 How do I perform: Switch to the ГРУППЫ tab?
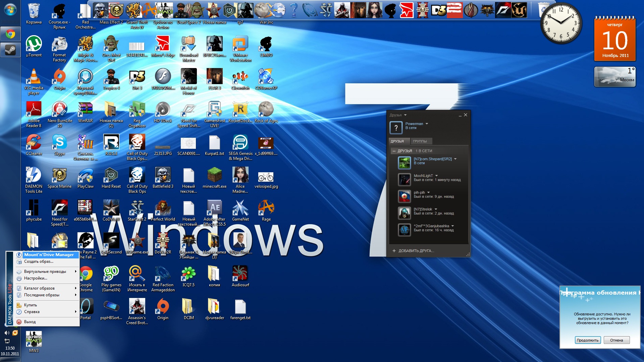click(420, 141)
